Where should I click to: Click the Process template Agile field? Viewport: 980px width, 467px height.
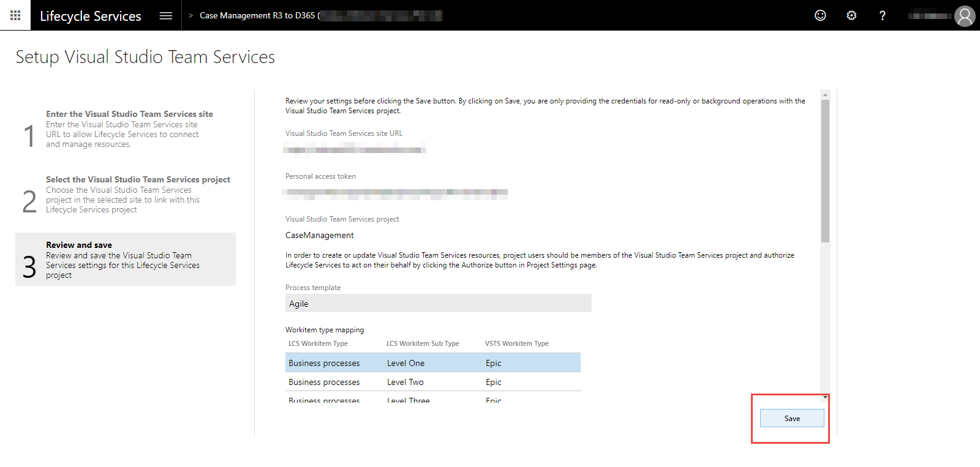[439, 303]
